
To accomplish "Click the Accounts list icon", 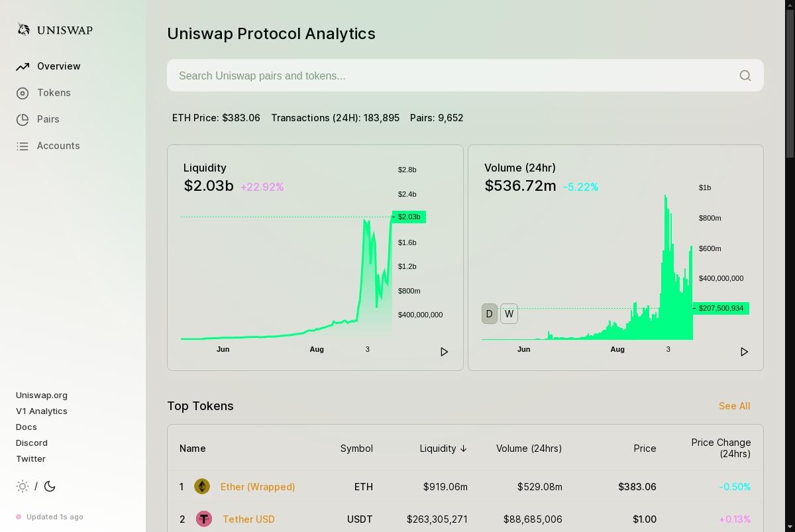I will coord(23,146).
